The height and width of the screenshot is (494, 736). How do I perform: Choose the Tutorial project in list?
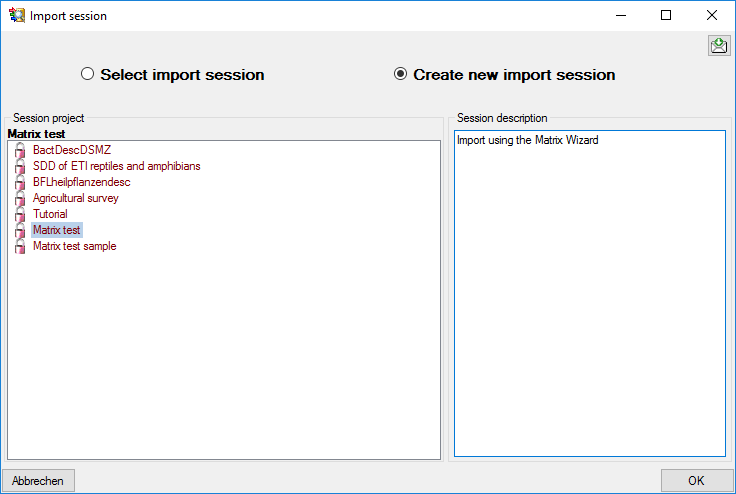point(50,214)
